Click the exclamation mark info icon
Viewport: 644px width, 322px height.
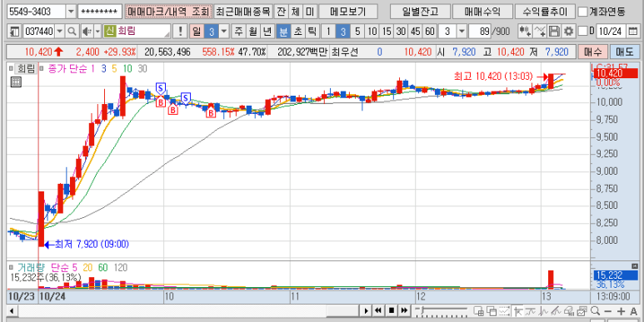tap(180, 31)
